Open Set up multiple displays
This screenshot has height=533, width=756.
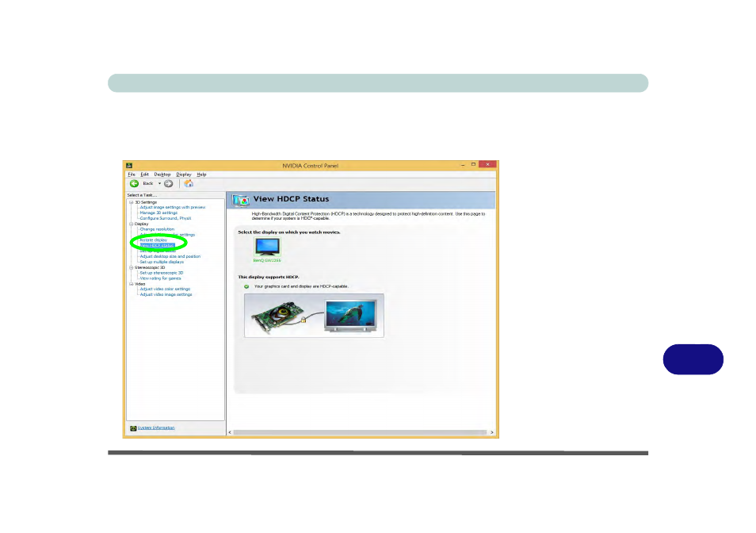(162, 262)
